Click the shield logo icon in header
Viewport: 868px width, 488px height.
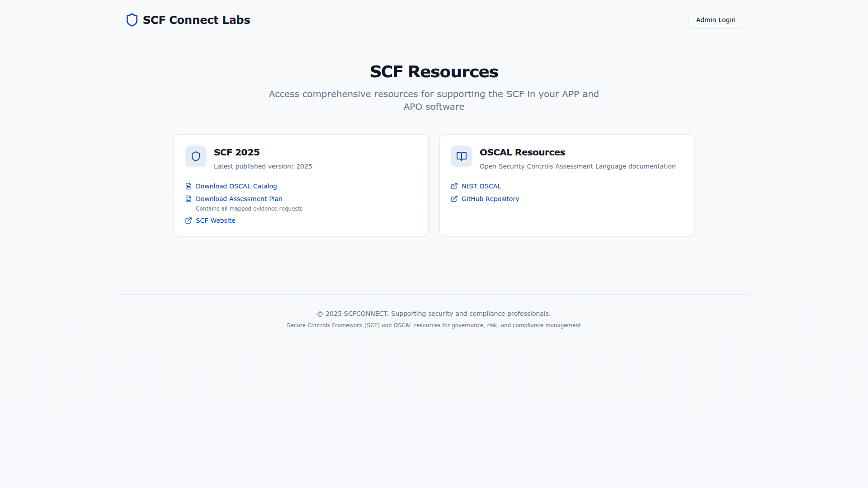click(132, 20)
